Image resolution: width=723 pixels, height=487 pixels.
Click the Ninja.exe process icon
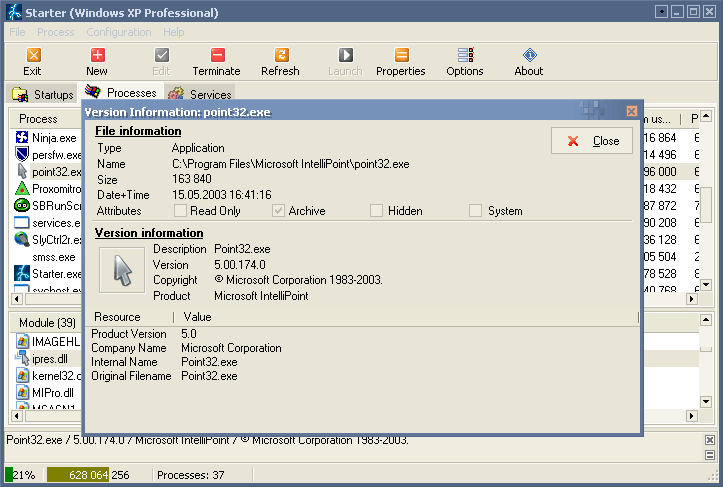pyautogui.click(x=22, y=137)
